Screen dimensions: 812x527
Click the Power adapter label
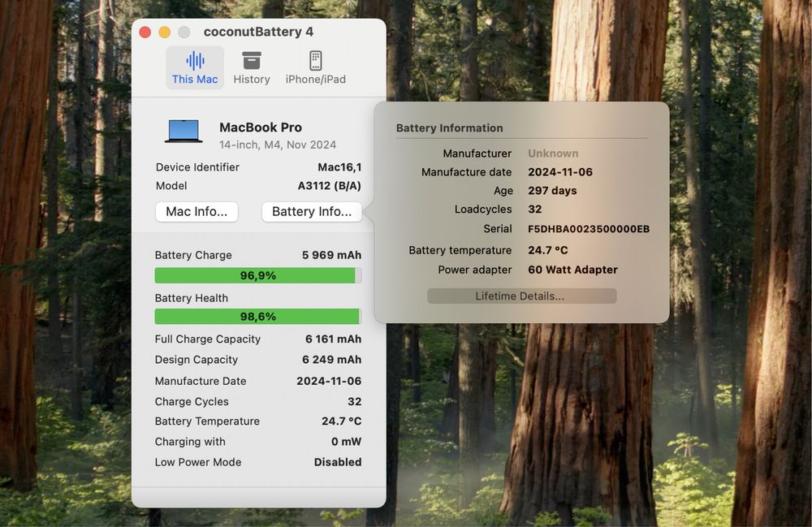[x=475, y=270]
